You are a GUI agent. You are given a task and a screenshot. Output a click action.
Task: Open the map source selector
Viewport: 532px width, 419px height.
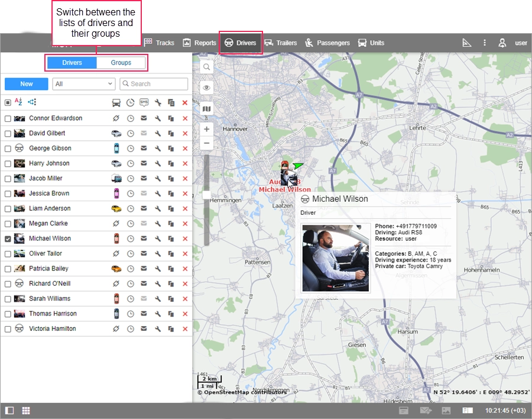click(x=206, y=109)
